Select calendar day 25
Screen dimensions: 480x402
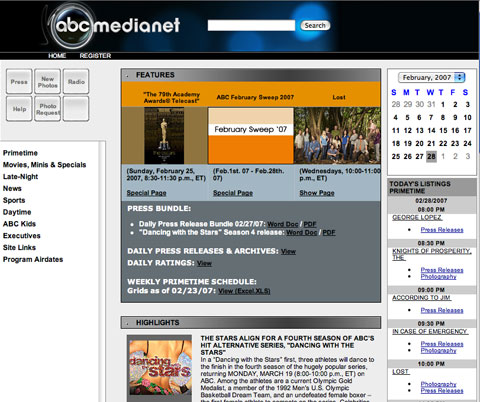pyautogui.click(x=396, y=156)
